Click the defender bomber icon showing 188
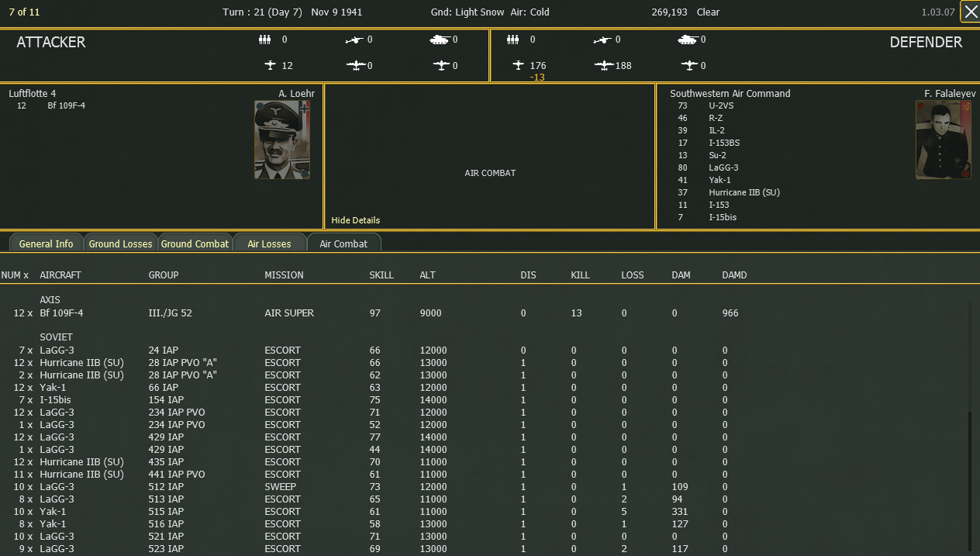This screenshot has height=556, width=980. [604, 66]
